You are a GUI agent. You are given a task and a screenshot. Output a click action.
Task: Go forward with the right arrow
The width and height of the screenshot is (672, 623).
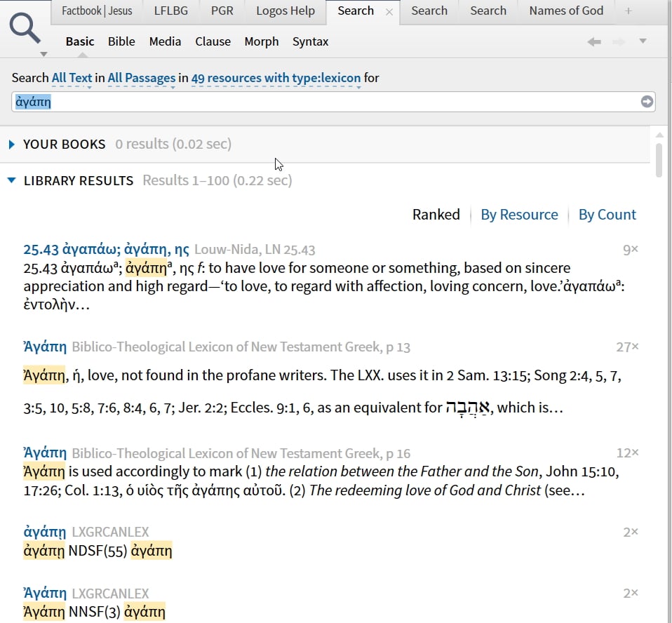pyautogui.click(x=619, y=41)
